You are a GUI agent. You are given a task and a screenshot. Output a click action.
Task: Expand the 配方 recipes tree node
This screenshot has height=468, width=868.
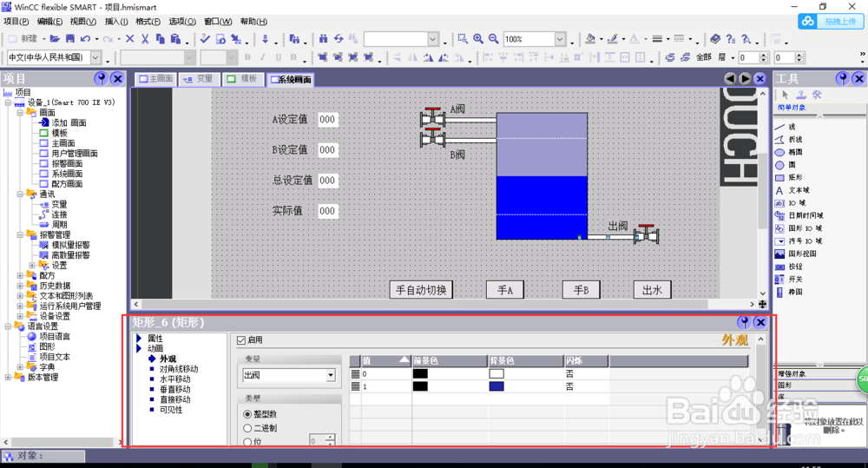point(20,275)
